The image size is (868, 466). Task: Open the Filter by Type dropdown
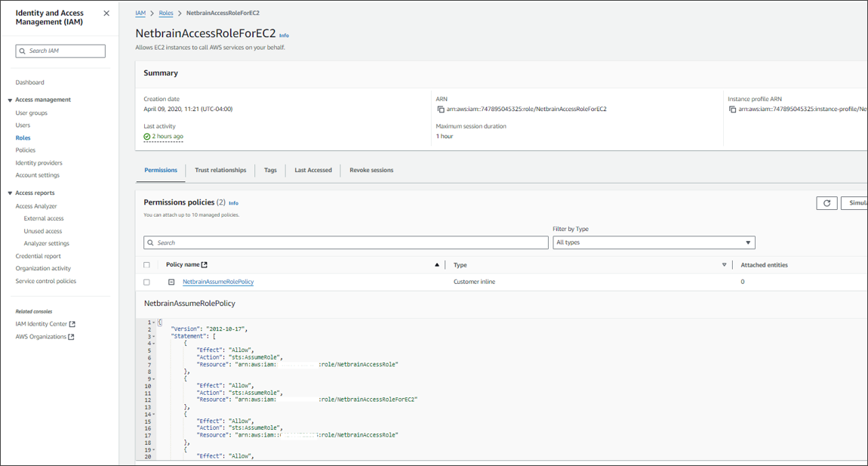pos(654,242)
